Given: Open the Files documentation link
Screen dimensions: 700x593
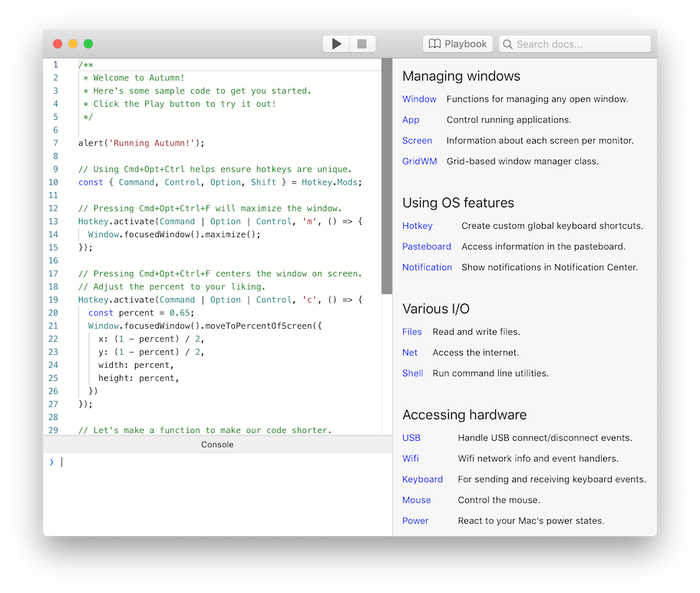Looking at the screenshot, I should [412, 332].
